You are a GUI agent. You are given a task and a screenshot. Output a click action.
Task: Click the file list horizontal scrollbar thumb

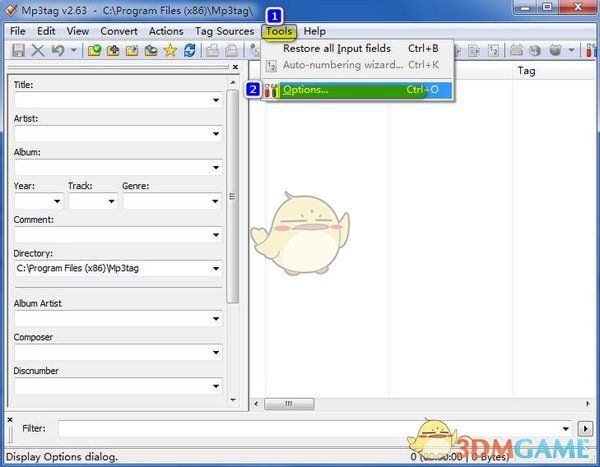(289, 404)
